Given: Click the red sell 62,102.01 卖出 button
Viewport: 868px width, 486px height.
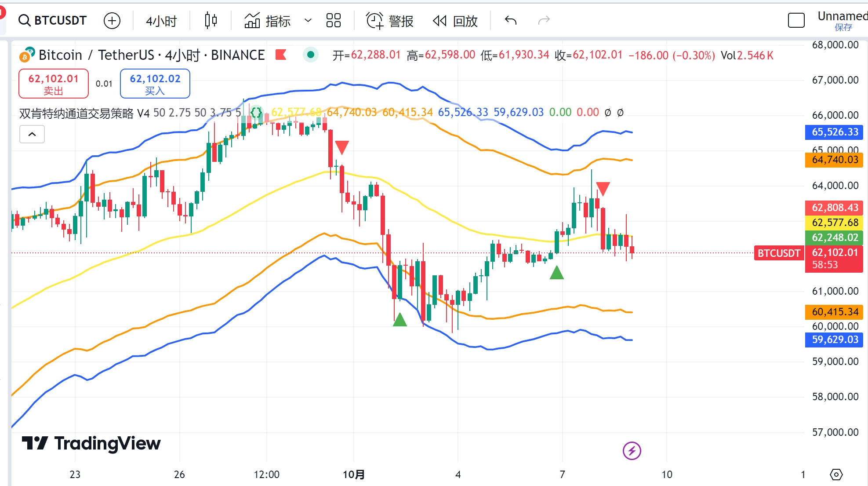Looking at the screenshot, I should point(54,84).
